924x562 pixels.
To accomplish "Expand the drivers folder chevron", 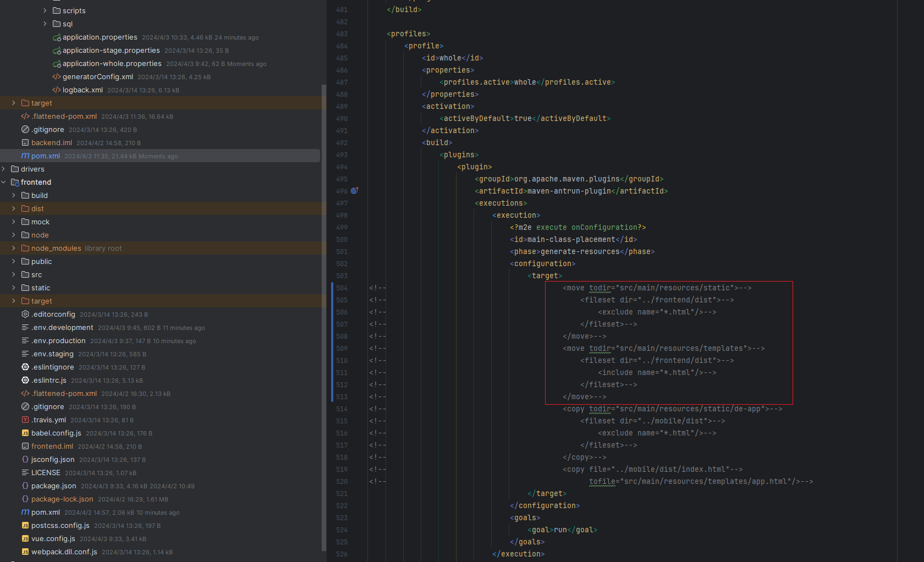I will [x=3, y=169].
